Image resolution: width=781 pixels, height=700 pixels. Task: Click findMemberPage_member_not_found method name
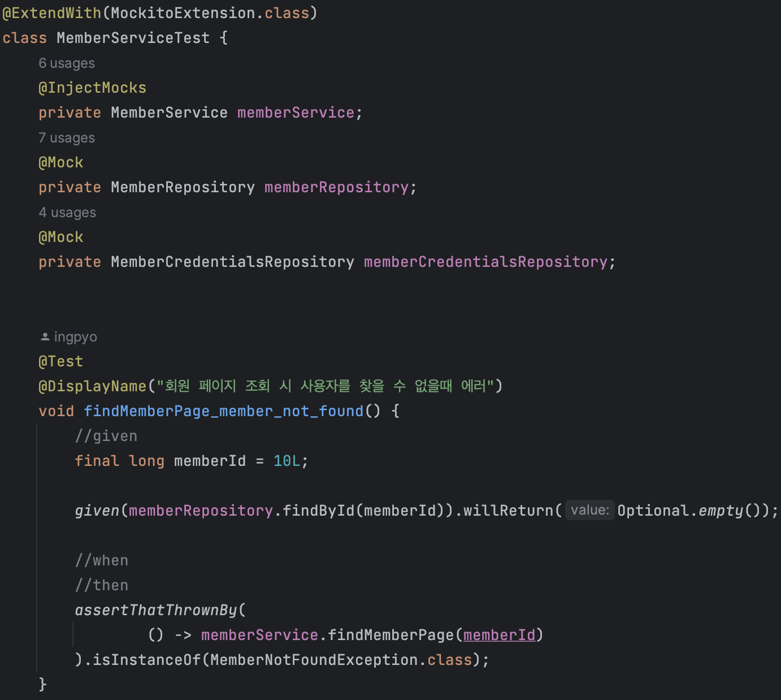tap(223, 411)
